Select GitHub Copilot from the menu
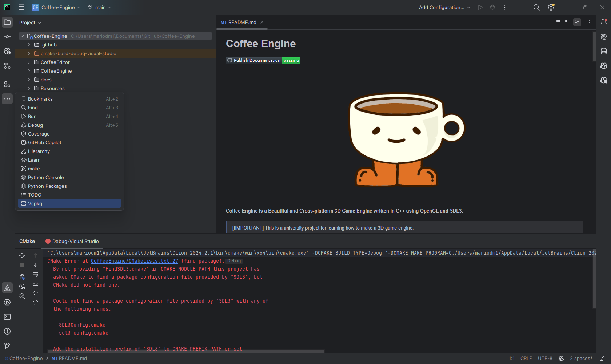Screen dimensions: 611x364 69,142
